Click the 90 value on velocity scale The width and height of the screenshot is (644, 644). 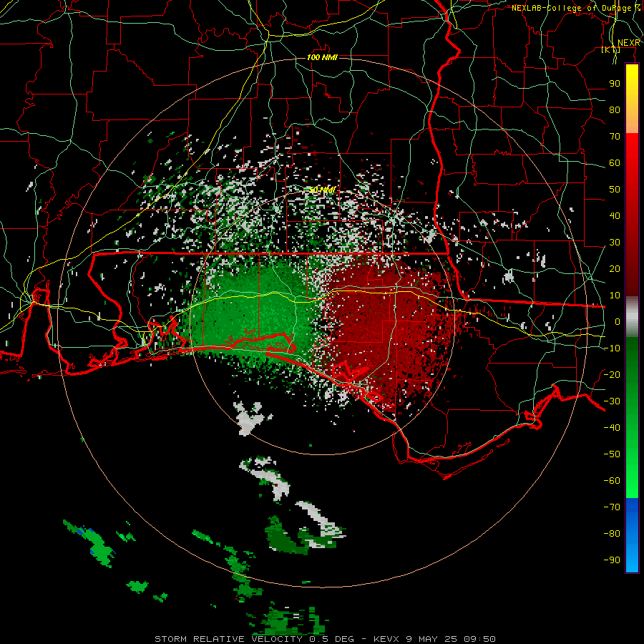pyautogui.click(x=615, y=84)
